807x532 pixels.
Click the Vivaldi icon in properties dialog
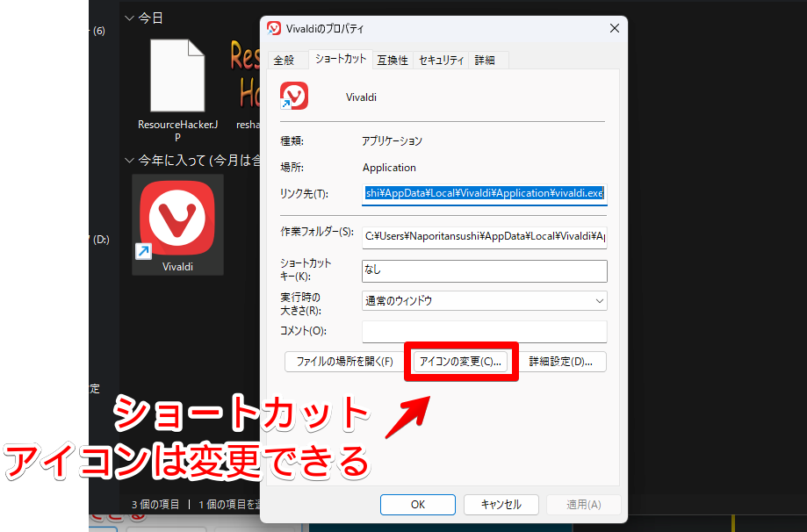click(x=294, y=96)
